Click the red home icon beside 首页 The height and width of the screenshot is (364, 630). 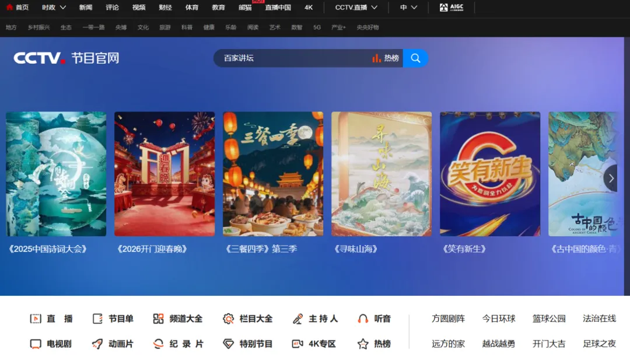(10, 7)
